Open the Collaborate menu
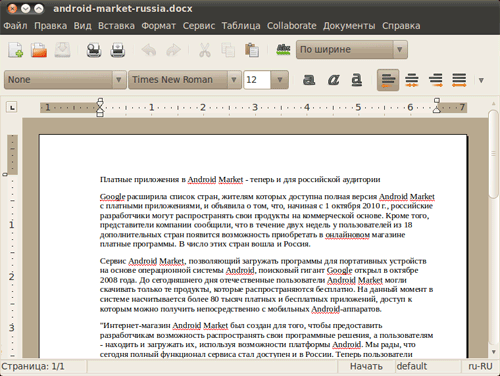The height and width of the screenshot is (376, 500). coord(291,26)
